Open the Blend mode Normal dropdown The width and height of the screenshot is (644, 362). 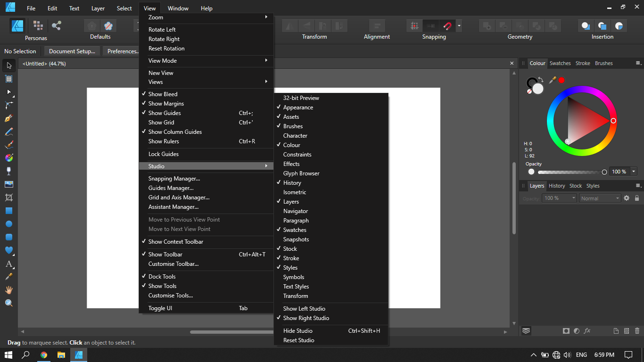point(599,198)
